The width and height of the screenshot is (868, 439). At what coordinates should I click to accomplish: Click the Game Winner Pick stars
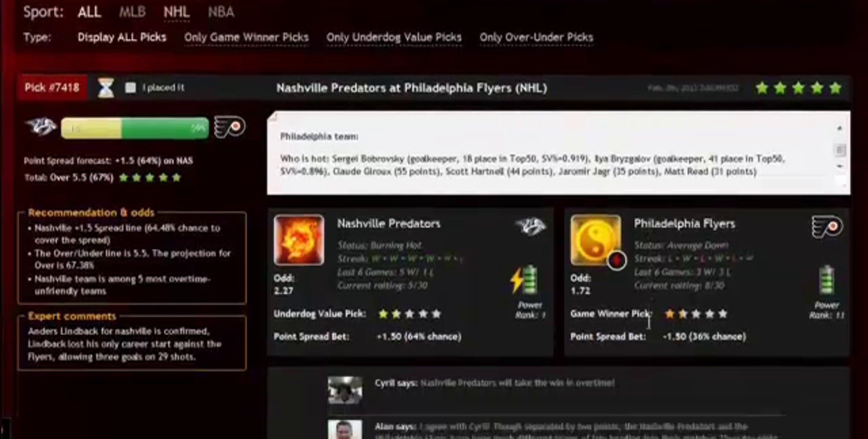696,314
